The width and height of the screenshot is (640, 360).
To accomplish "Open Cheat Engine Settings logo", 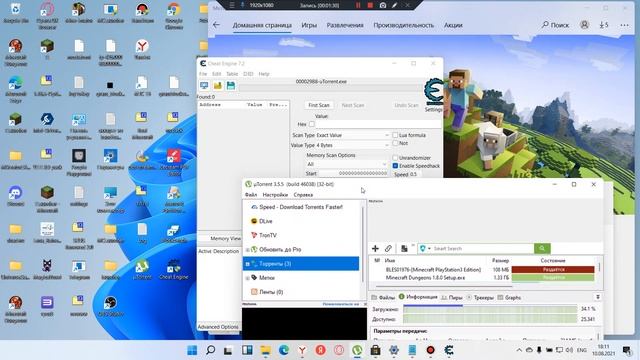I will [x=433, y=92].
